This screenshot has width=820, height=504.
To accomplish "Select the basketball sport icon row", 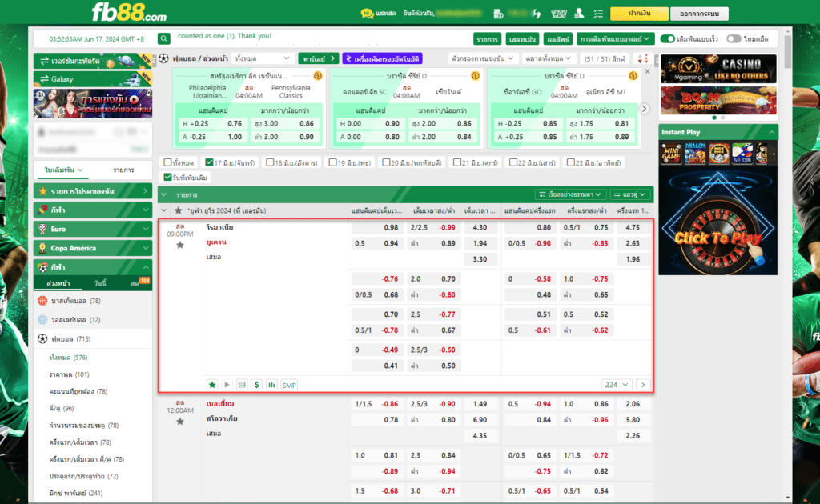I will coord(93,301).
